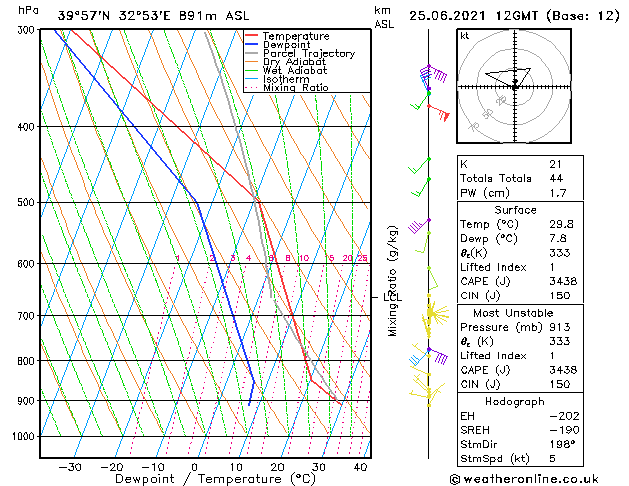Click the mixing ratio label 25 on 600 hPa line
629x486 pixels.
363,258
